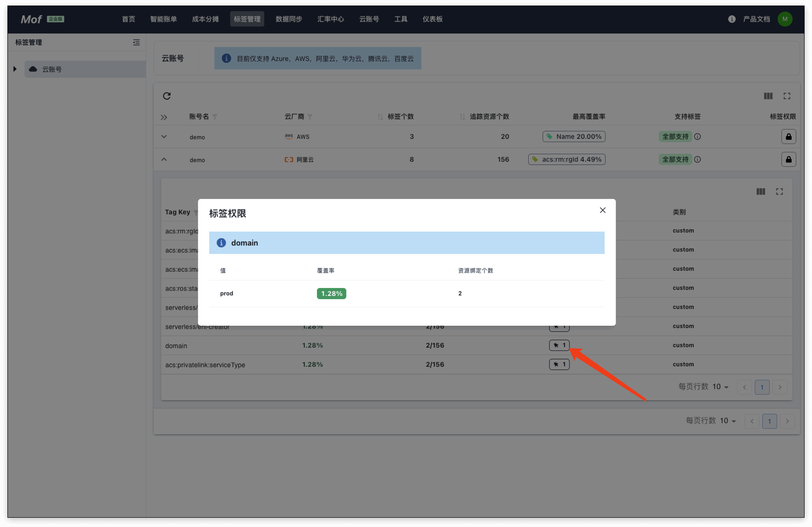The width and height of the screenshot is (812, 527).
Task: Click the refresh icon above accounts table
Action: (x=166, y=96)
